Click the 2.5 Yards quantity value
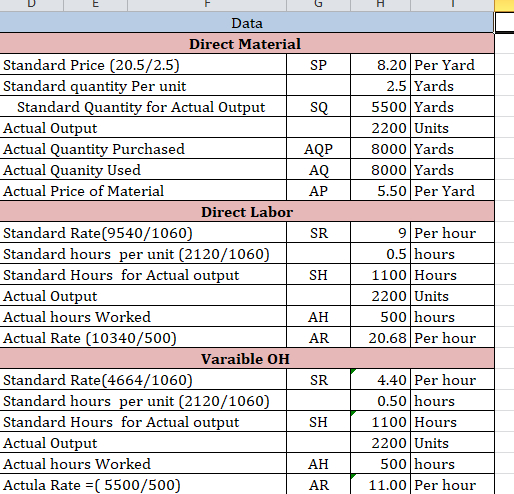This screenshot has height=494, width=514. pyautogui.click(x=381, y=86)
